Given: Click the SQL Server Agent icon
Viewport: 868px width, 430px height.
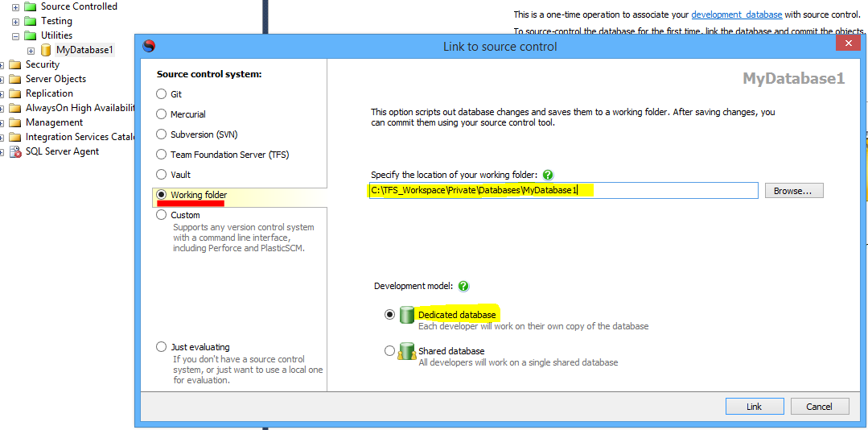Looking at the screenshot, I should [x=15, y=151].
